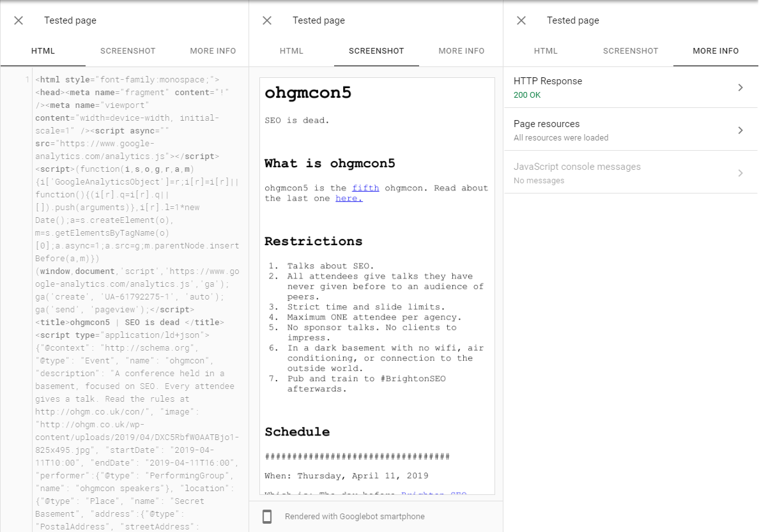Click the 'Schedule' heading
Image resolution: width=759 pixels, height=532 pixels.
[296, 432]
